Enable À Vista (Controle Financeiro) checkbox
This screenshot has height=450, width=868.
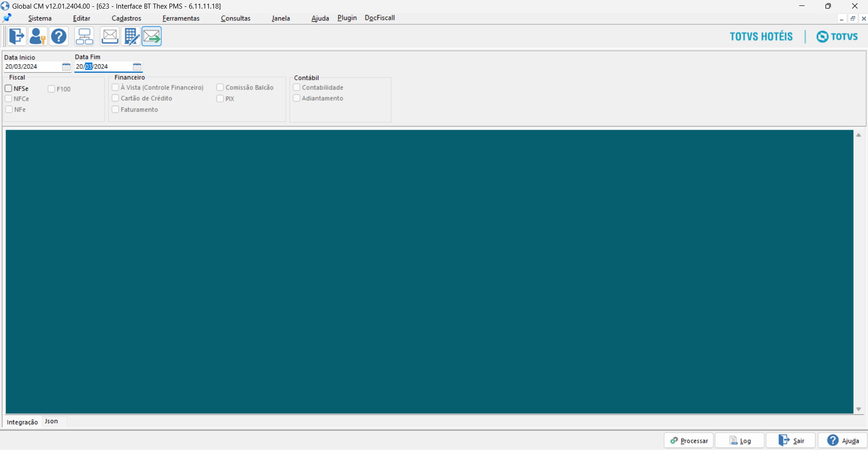[x=116, y=87]
